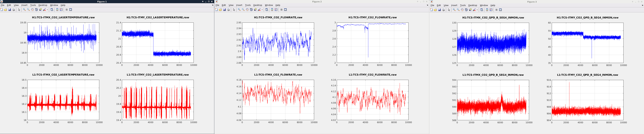Click New Figure icon in Figure 2
644x134 pixels.
point(216,10)
